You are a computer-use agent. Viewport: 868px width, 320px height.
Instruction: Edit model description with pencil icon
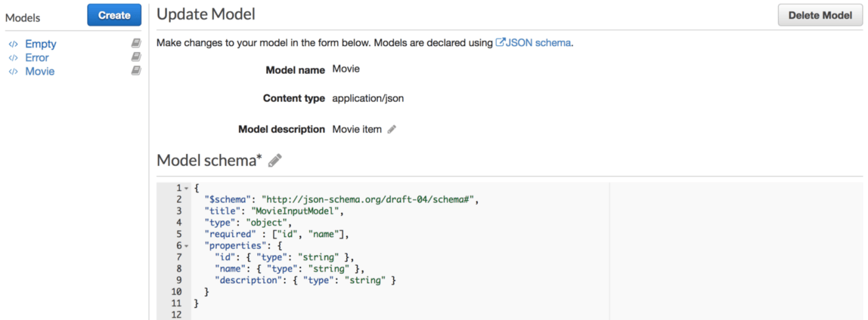click(x=392, y=129)
